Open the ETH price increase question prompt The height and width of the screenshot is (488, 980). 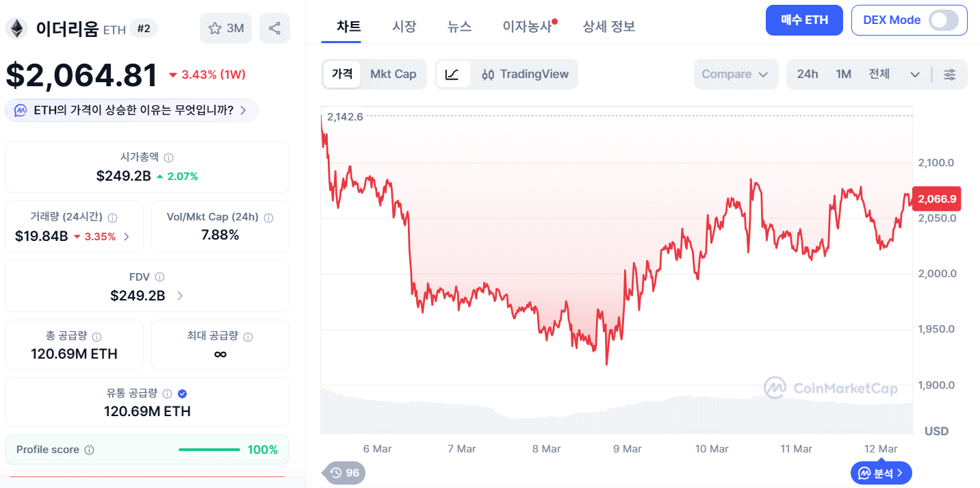click(x=131, y=110)
